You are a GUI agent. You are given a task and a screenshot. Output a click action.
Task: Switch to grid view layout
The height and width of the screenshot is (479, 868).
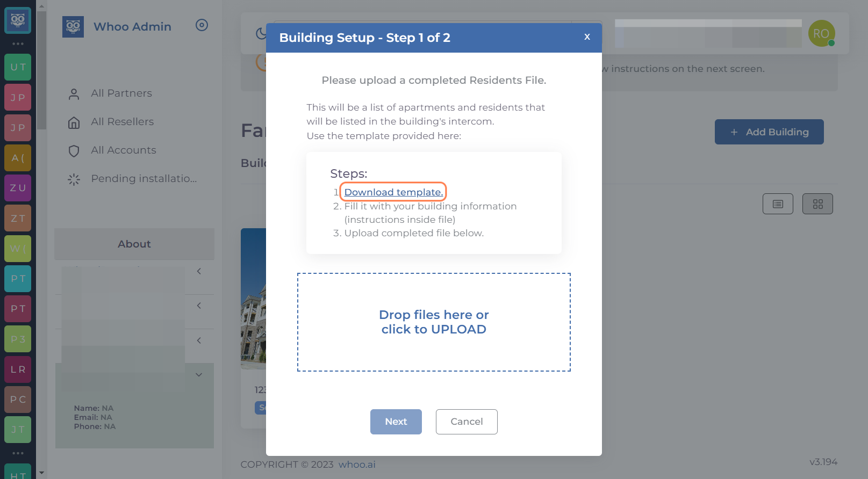click(x=817, y=204)
